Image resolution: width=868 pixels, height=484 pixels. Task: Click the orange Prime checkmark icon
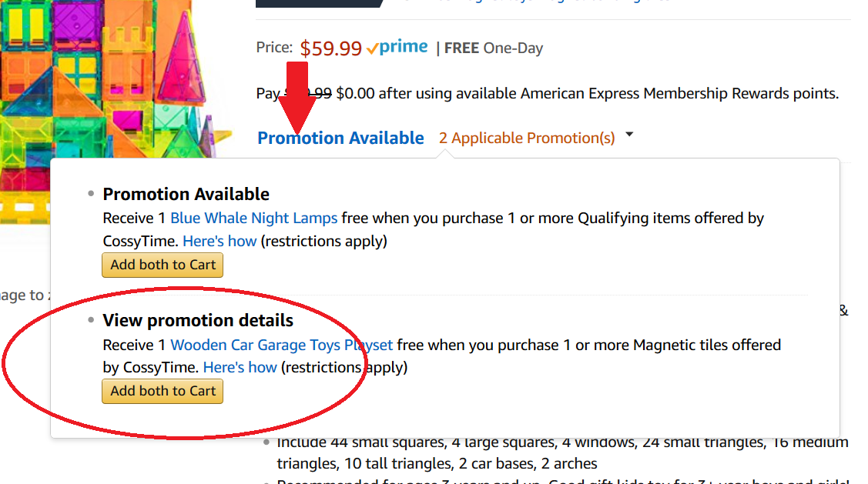(372, 48)
